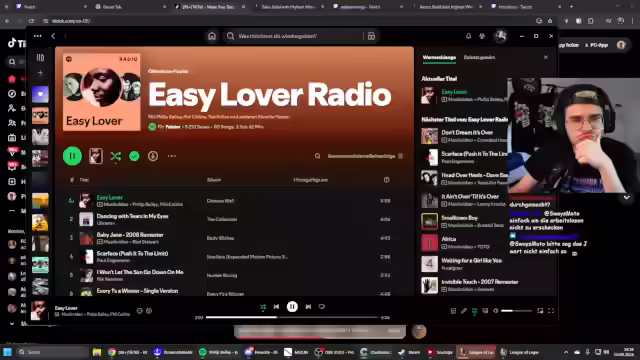
Task: Skip to the next track
Action: pos(308,307)
